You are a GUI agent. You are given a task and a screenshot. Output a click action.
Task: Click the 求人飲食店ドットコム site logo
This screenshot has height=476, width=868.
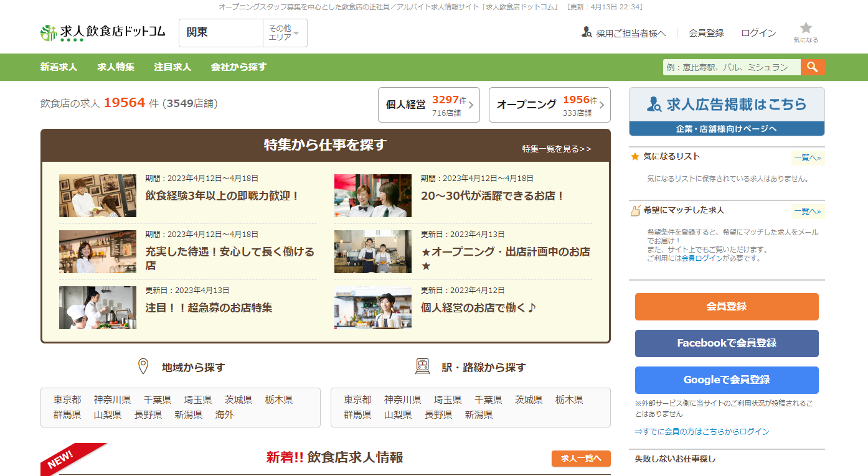[103, 32]
